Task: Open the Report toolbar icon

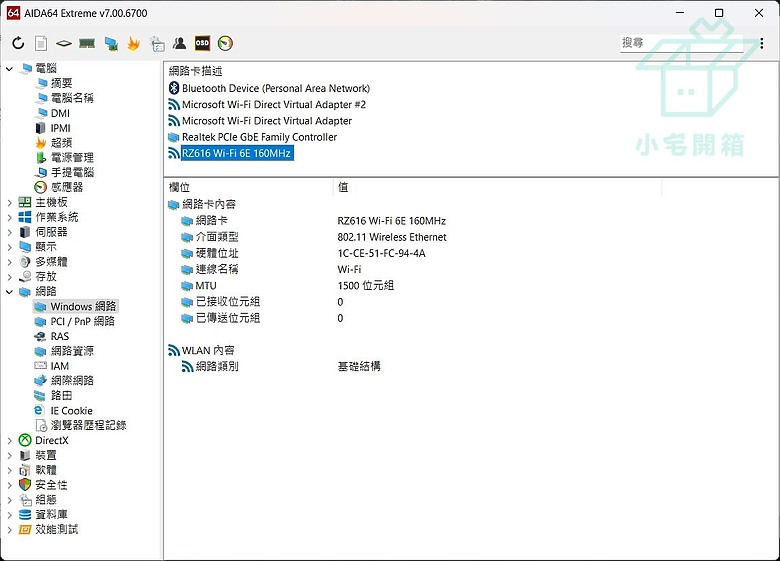Action: pos(41,43)
